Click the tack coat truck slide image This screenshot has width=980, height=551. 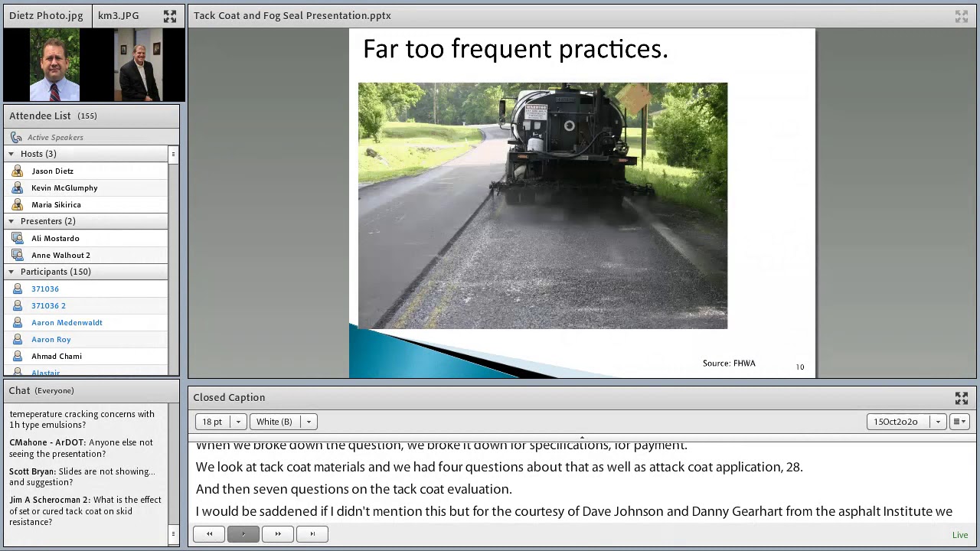click(x=543, y=206)
